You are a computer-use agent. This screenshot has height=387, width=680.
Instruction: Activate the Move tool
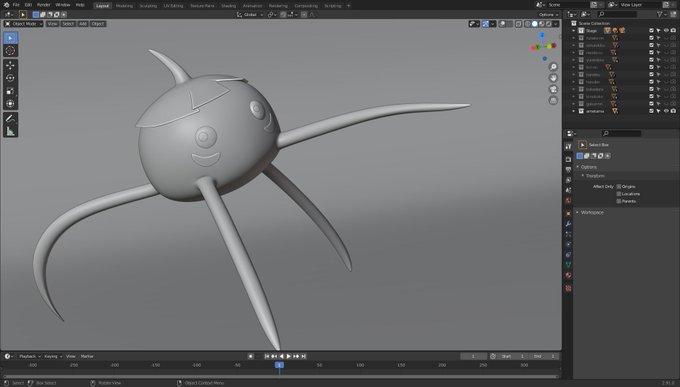(10, 65)
